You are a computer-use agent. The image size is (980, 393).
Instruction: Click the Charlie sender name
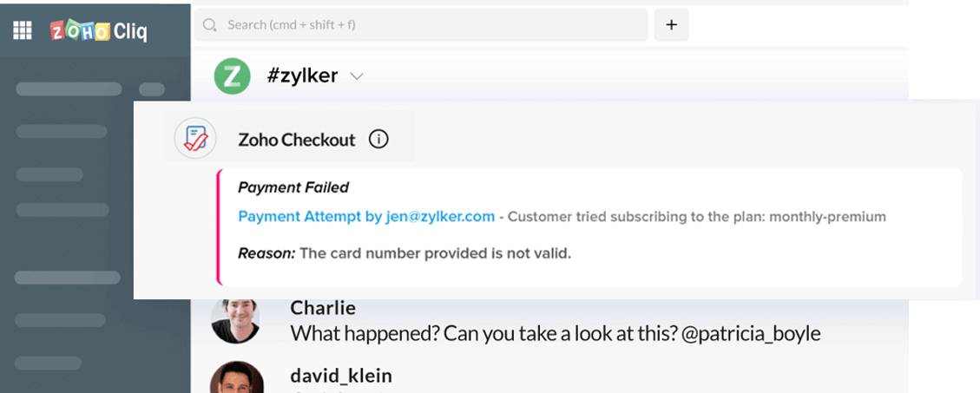pyautogui.click(x=323, y=308)
